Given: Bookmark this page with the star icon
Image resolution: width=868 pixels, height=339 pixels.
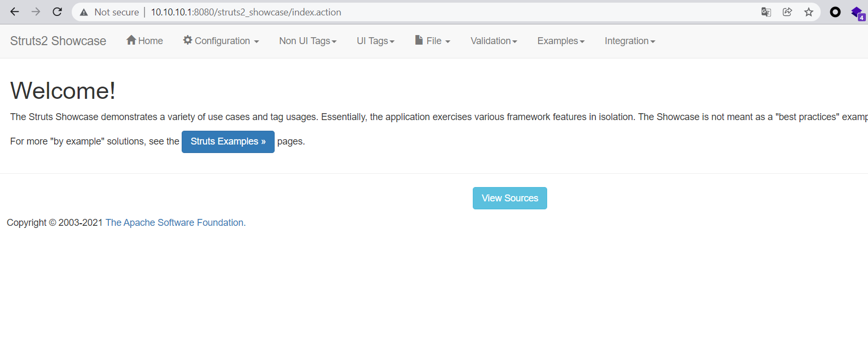Looking at the screenshot, I should click(809, 12).
